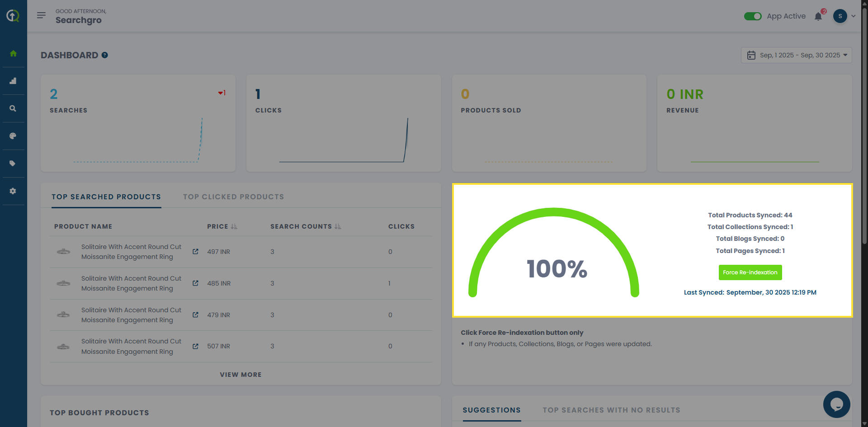This screenshot has height=427, width=868.
Task: Click the Dashboard help question mark icon
Action: coord(105,55)
